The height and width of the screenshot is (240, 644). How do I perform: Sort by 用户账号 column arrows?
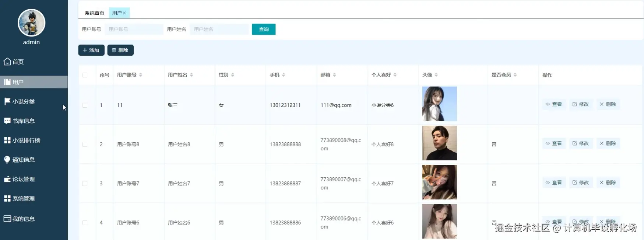[141, 75]
